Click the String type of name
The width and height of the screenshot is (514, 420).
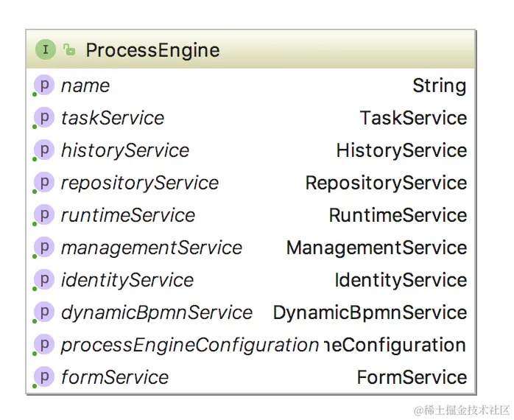tap(439, 85)
